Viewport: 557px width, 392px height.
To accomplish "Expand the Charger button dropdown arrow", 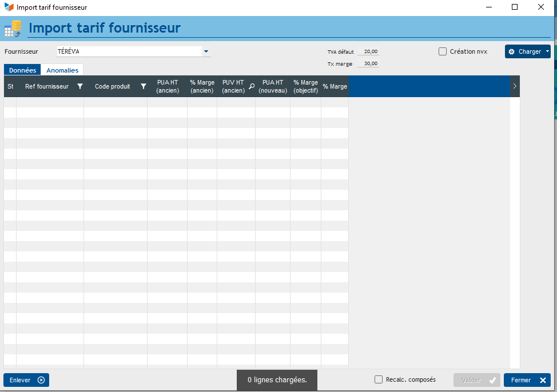I will [x=547, y=51].
